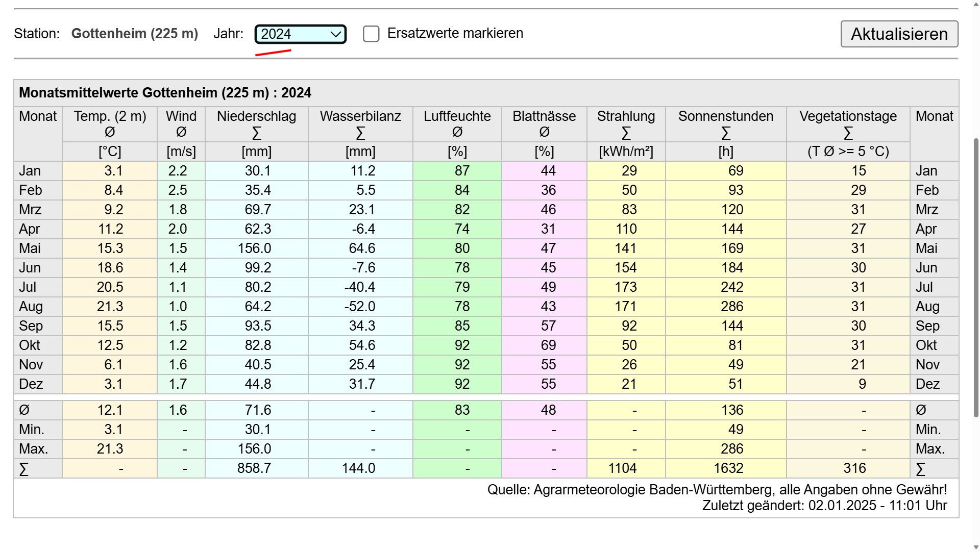The height and width of the screenshot is (551, 980).
Task: Open the Jahr 2024 dropdown
Action: (x=300, y=34)
